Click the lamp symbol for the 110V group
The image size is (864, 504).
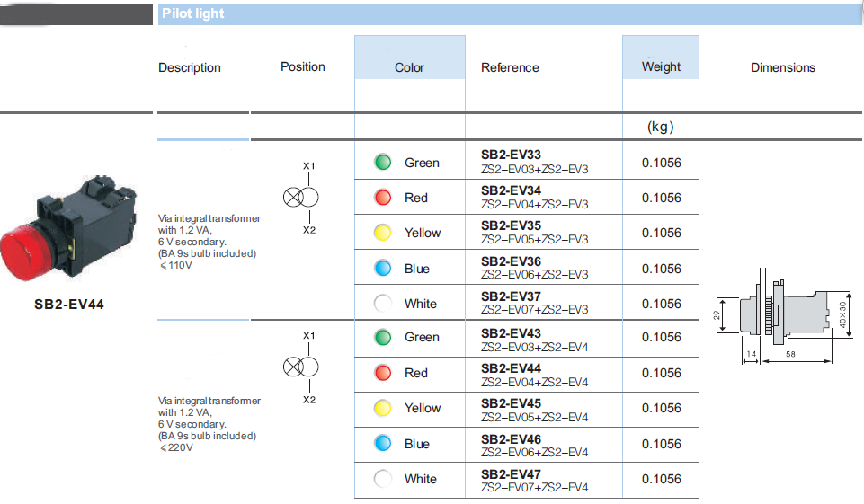tap(301, 197)
